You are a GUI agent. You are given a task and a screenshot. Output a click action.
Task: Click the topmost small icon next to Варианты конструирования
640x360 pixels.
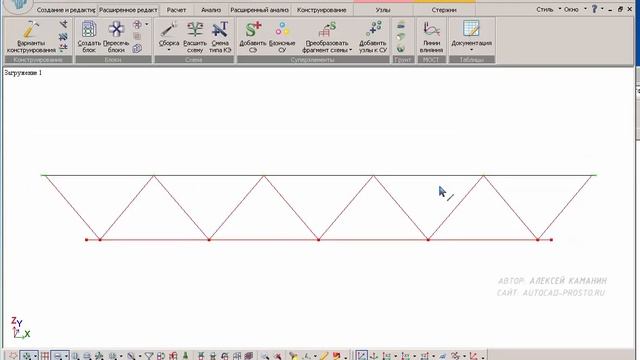[x=63, y=25]
